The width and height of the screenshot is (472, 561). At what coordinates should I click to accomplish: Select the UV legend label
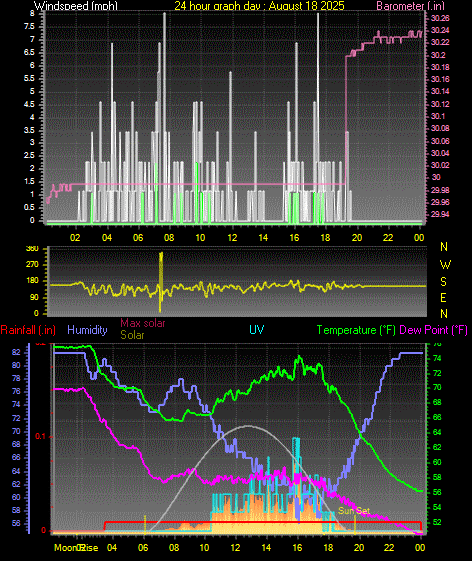[257, 330]
